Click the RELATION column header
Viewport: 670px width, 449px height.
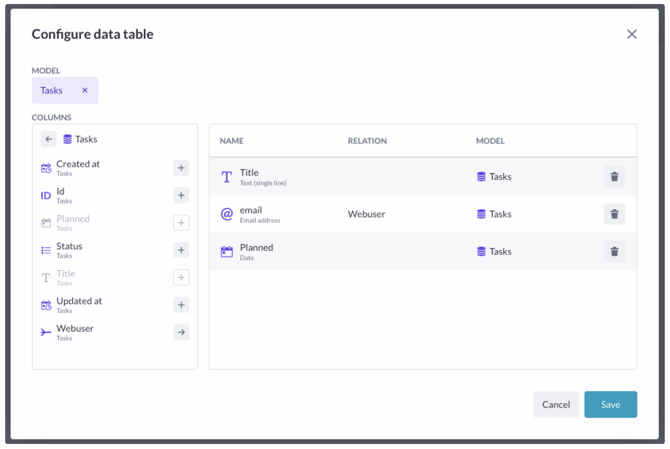367,141
